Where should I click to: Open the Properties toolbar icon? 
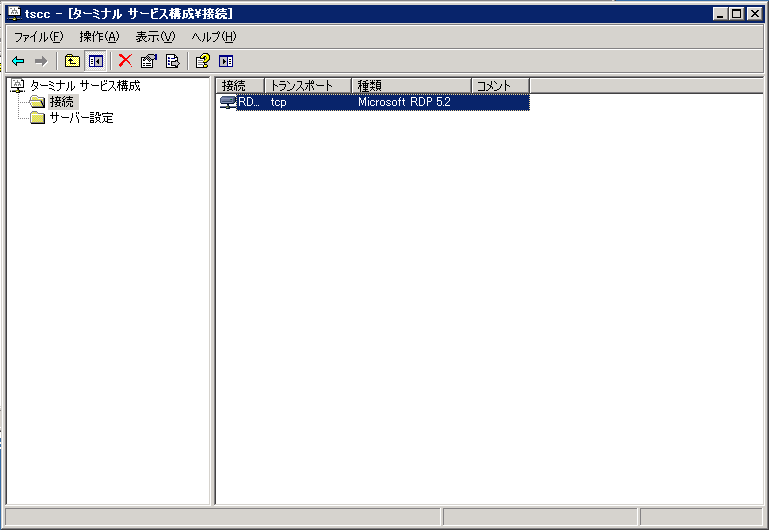point(149,61)
